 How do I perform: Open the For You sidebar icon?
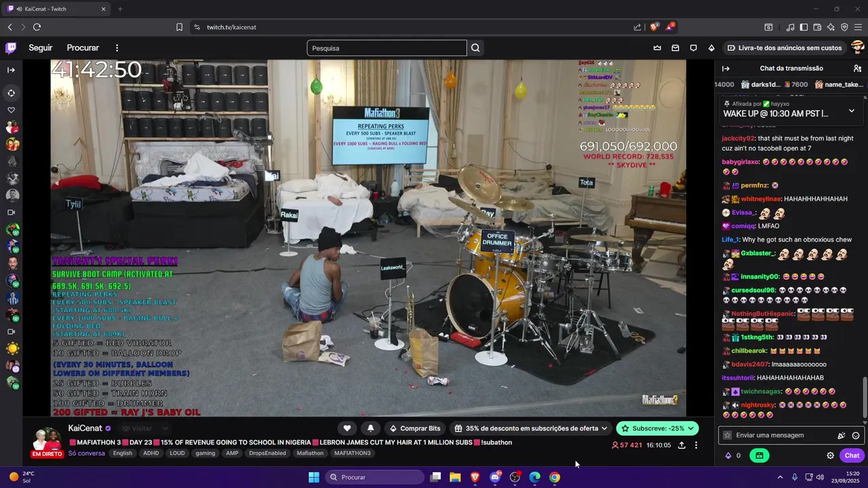coord(11,93)
